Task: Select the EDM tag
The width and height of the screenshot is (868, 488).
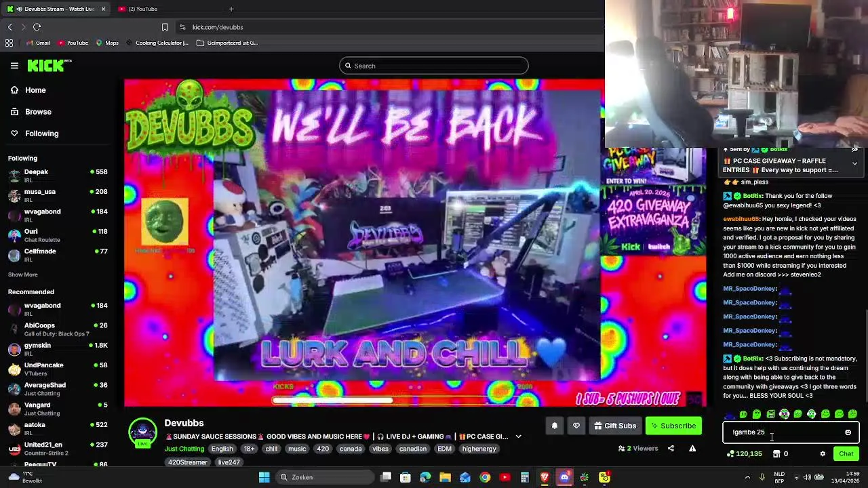Action: 444,449
